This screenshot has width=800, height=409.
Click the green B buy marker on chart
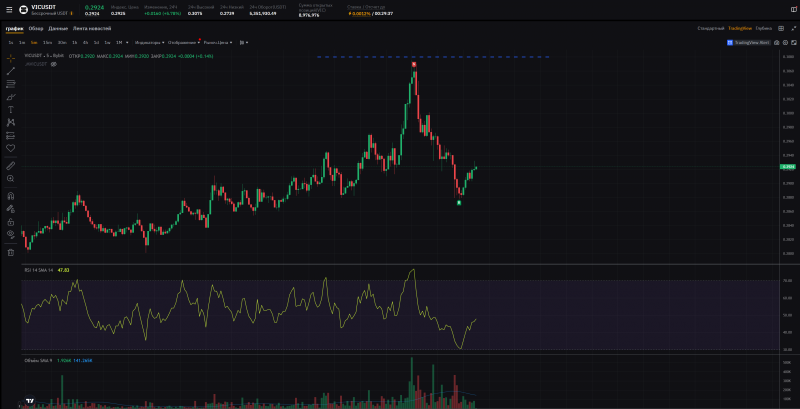click(x=459, y=202)
